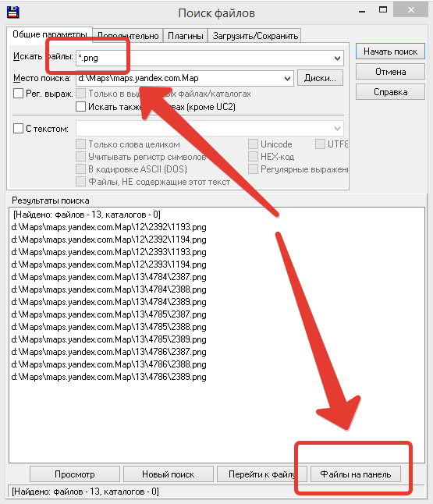Image resolution: width=433 pixels, height=504 pixels.
Task: Maximize the Поиск файлов window
Action: click(383, 10)
